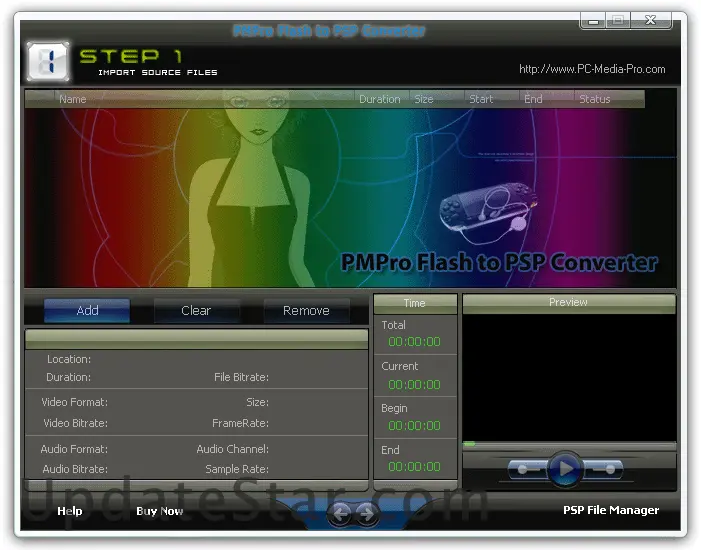Viewport: 701px width, 550px height.
Task: Sort list by Name column
Action: point(204,99)
